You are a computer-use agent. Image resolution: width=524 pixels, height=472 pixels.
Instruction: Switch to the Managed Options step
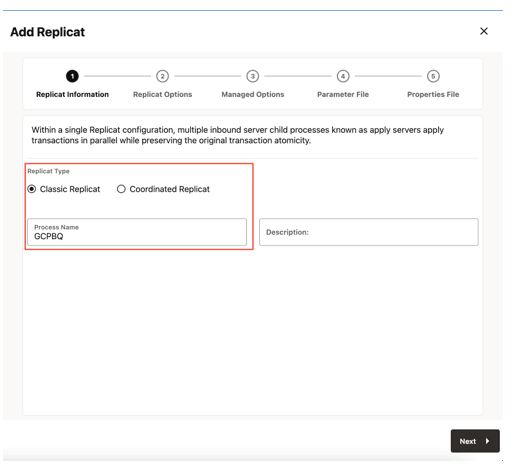(253, 95)
